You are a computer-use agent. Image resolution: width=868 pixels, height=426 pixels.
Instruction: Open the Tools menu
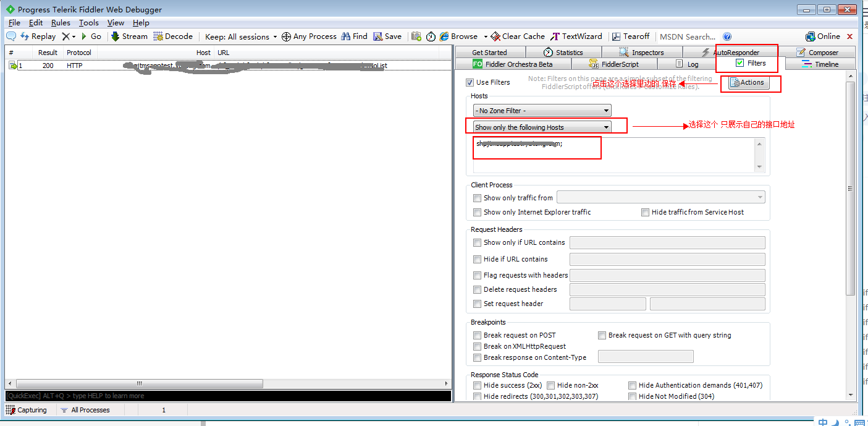pos(89,22)
